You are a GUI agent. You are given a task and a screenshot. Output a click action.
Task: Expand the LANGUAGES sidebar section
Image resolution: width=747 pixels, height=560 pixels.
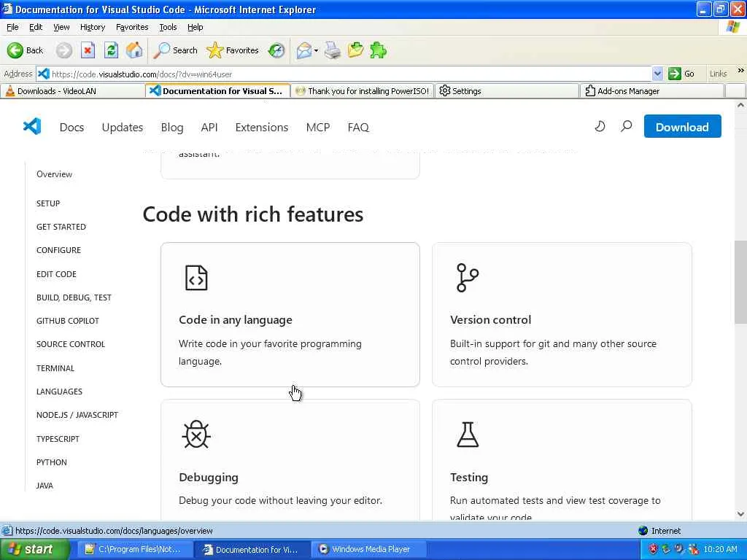tap(59, 392)
